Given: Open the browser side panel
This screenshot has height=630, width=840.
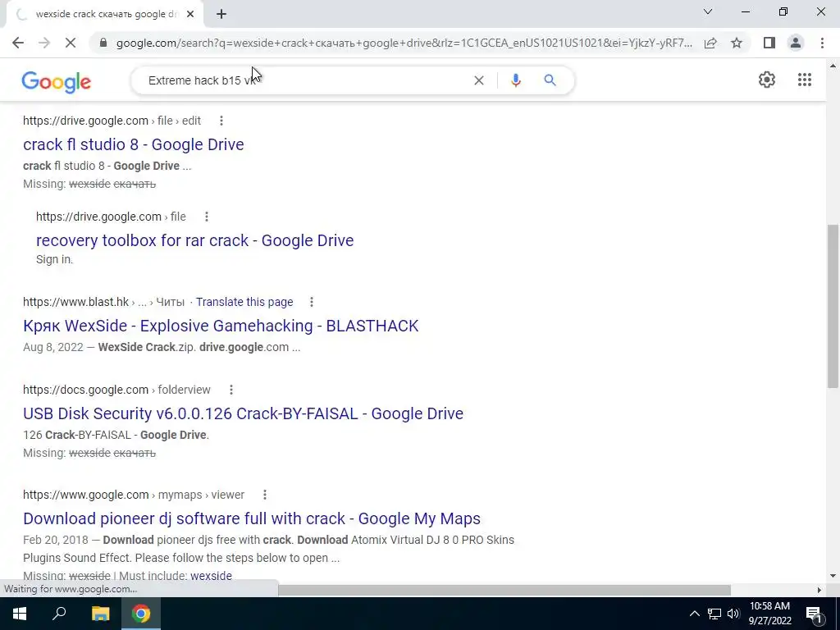Looking at the screenshot, I should (x=769, y=43).
